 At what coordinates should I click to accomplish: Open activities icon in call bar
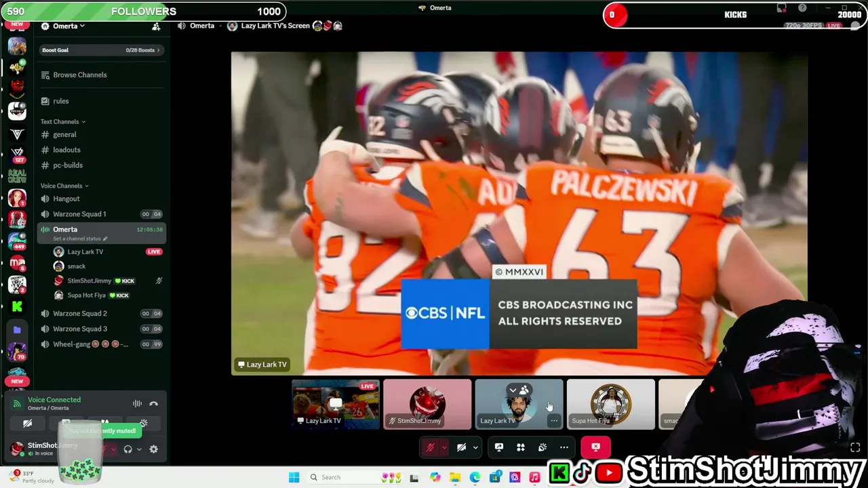521,447
